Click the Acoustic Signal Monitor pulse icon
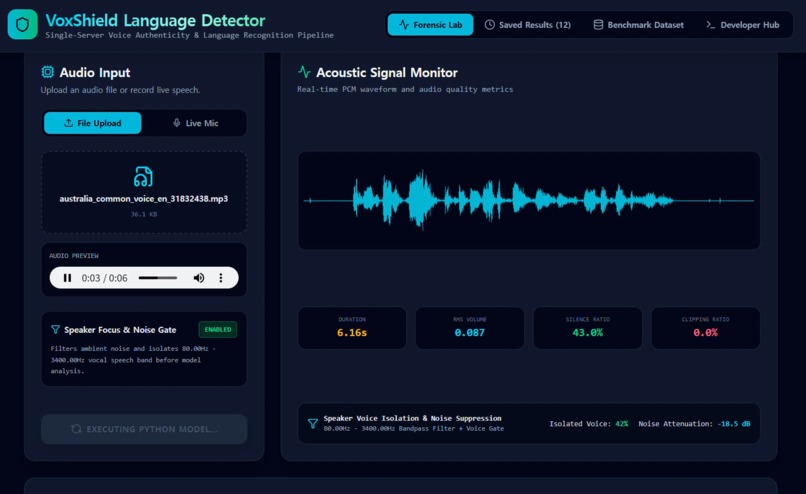 pos(304,72)
